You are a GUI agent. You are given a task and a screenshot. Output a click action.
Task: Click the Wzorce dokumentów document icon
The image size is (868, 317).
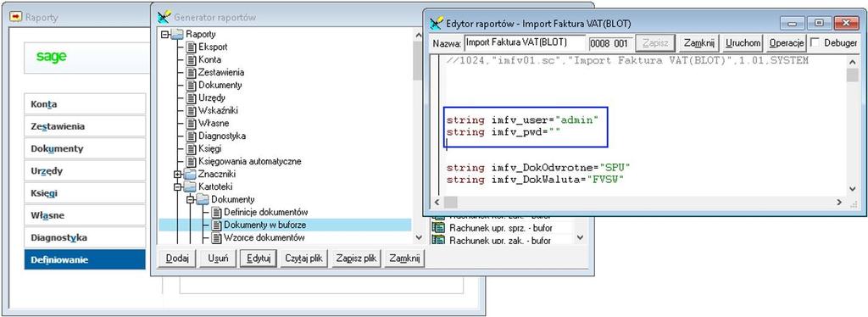pos(216,238)
